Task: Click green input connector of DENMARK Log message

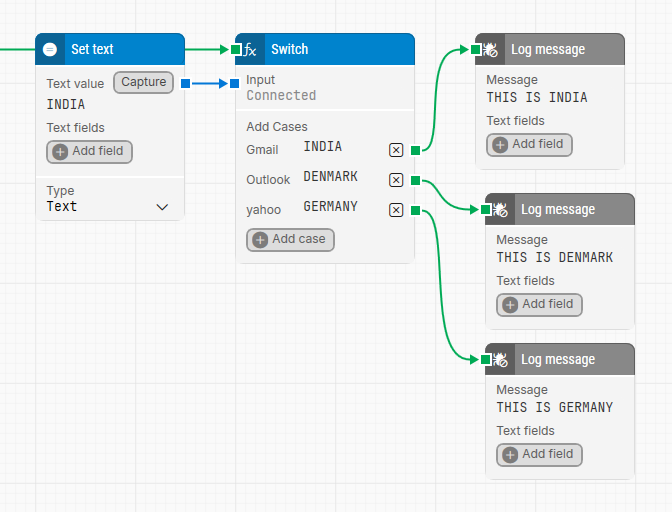Action: [486, 210]
